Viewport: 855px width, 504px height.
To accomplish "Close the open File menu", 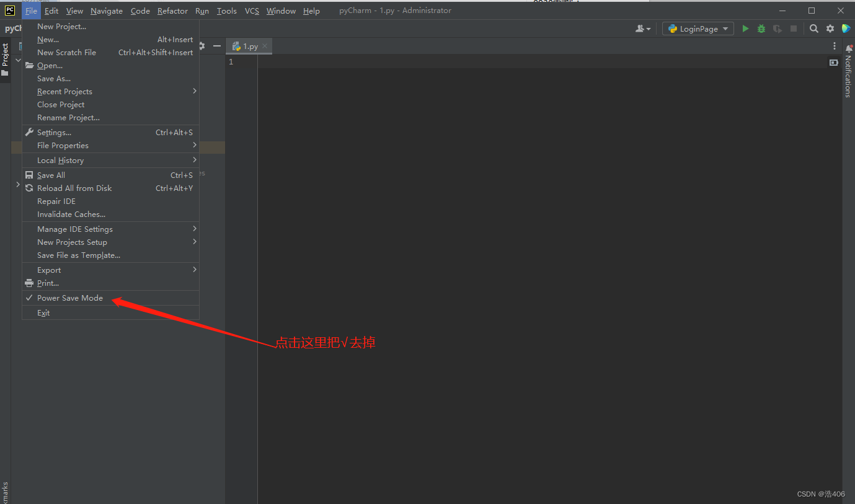I will 31,11.
